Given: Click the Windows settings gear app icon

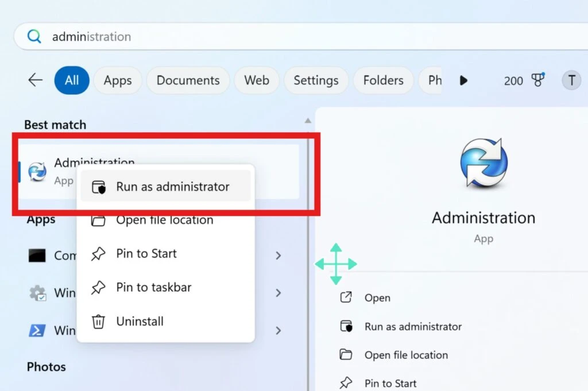Looking at the screenshot, I should pos(37,293).
